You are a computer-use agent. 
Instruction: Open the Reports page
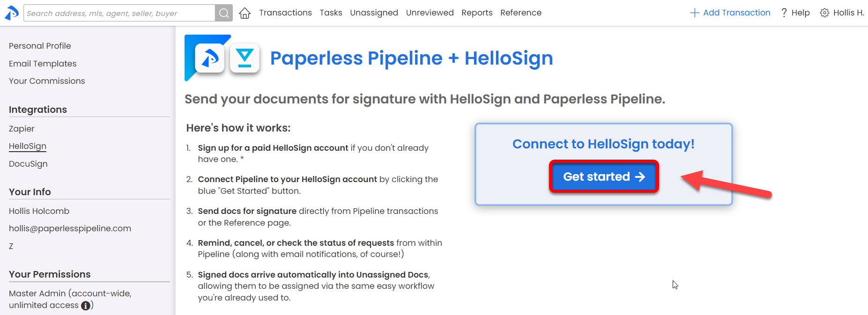(x=476, y=13)
